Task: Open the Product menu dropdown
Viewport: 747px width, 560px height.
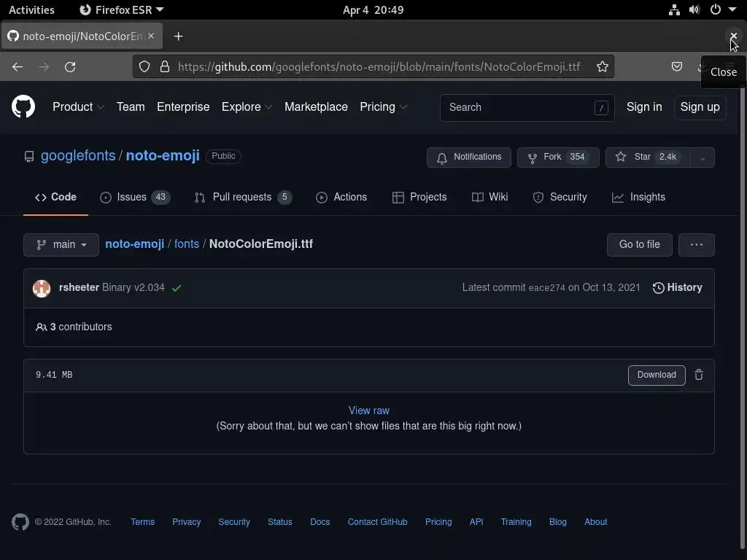Action: (78, 106)
